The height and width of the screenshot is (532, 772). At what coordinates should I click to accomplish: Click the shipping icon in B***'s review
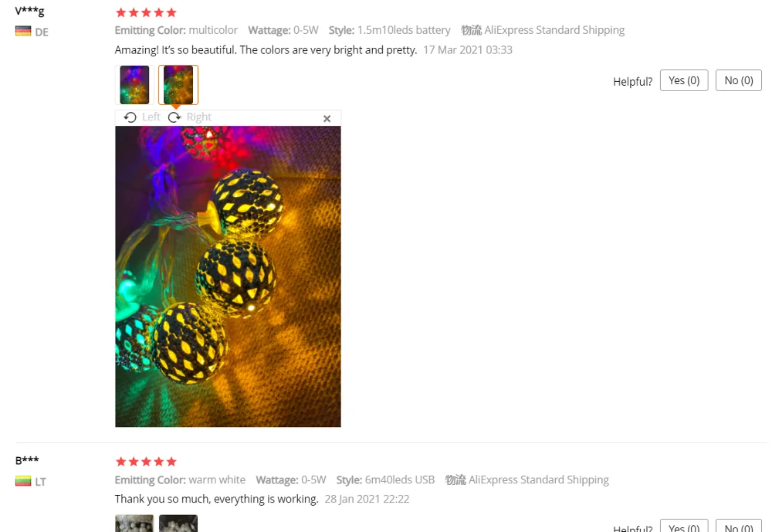click(x=455, y=479)
